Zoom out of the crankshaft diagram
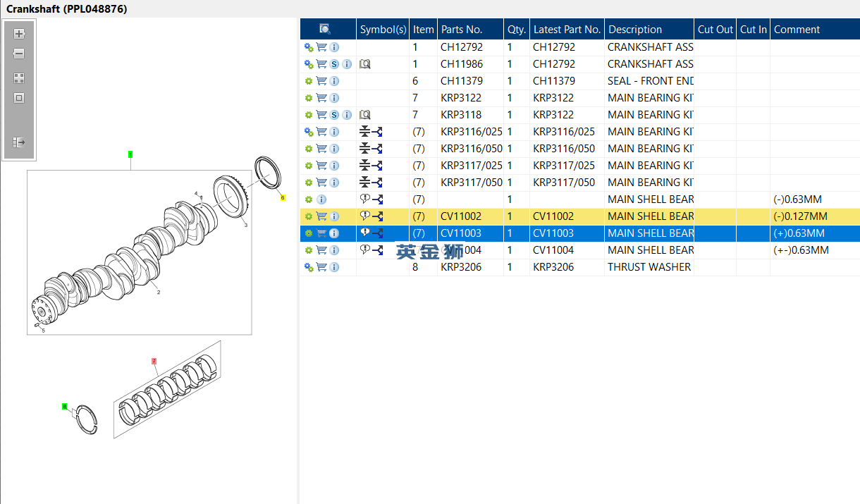This screenshot has height=504, width=860. point(19,54)
